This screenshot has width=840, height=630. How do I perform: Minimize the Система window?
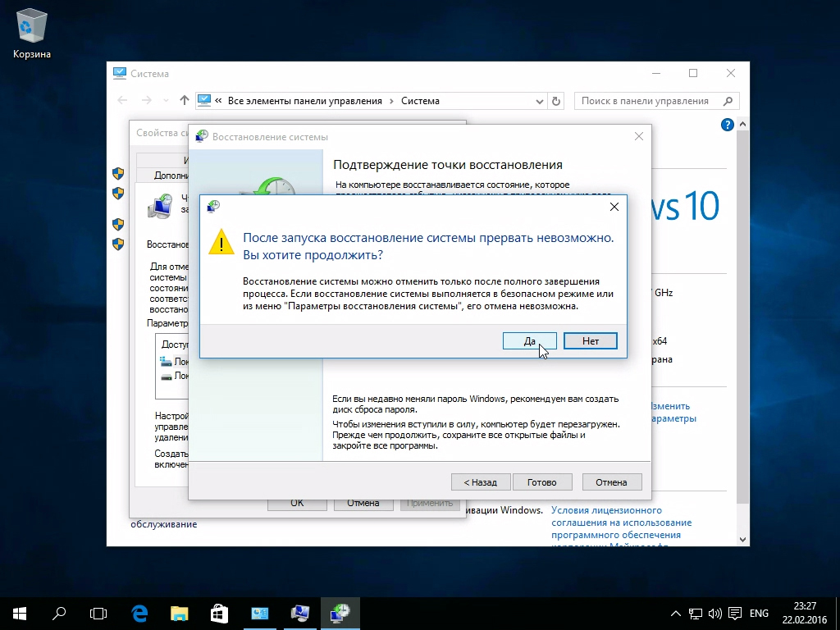click(x=656, y=73)
